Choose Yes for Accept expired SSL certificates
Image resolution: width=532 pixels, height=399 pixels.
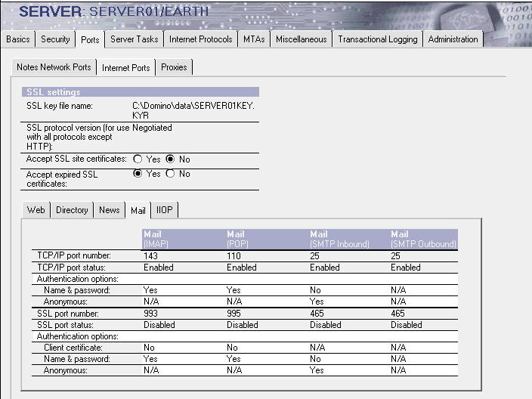click(x=138, y=173)
